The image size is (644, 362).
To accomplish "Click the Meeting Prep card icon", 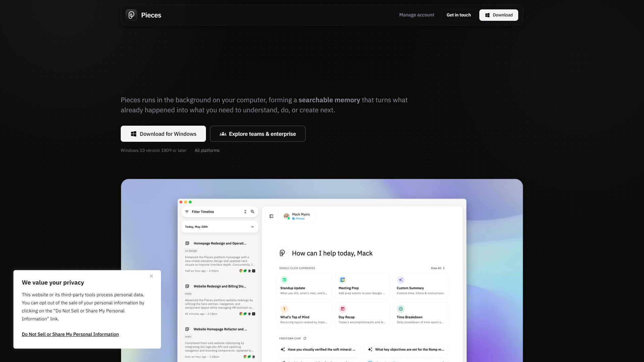I will [342, 280].
